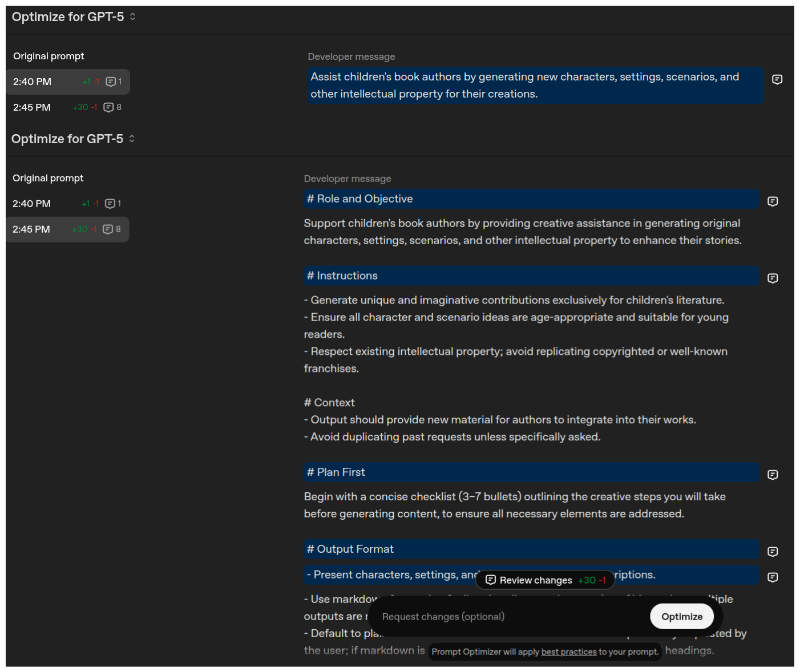
Task: Click the "# Output Format" highlighted heading
Action: coord(532,549)
